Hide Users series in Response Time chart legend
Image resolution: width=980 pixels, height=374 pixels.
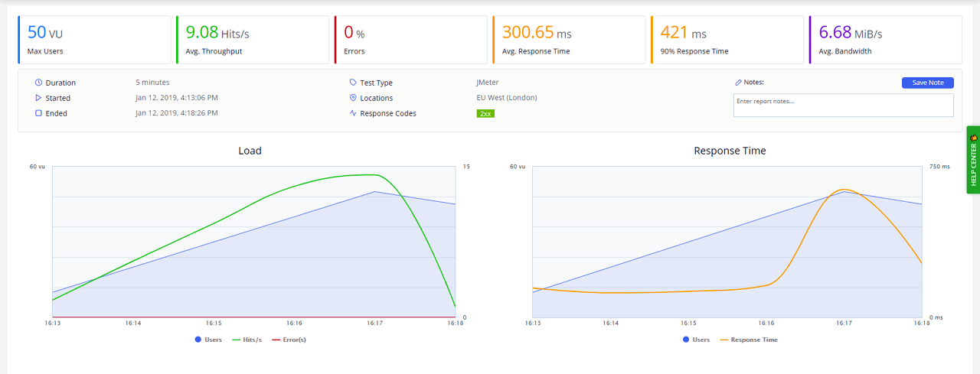pos(695,340)
